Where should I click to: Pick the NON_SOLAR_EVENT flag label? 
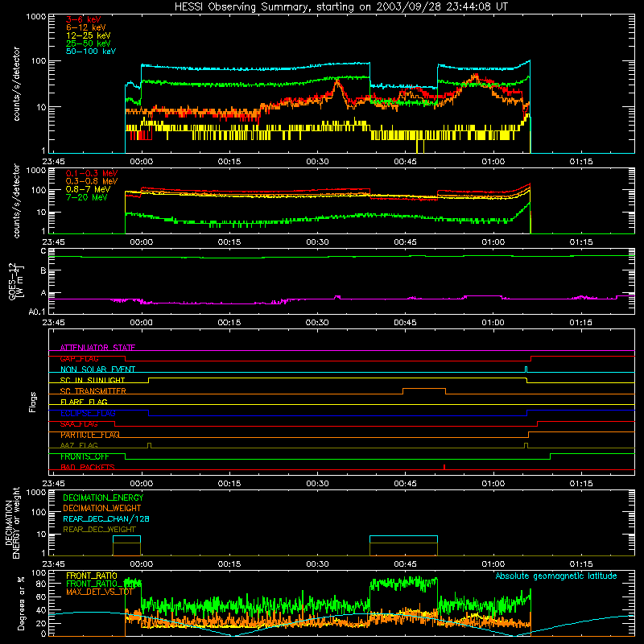[x=97, y=369]
